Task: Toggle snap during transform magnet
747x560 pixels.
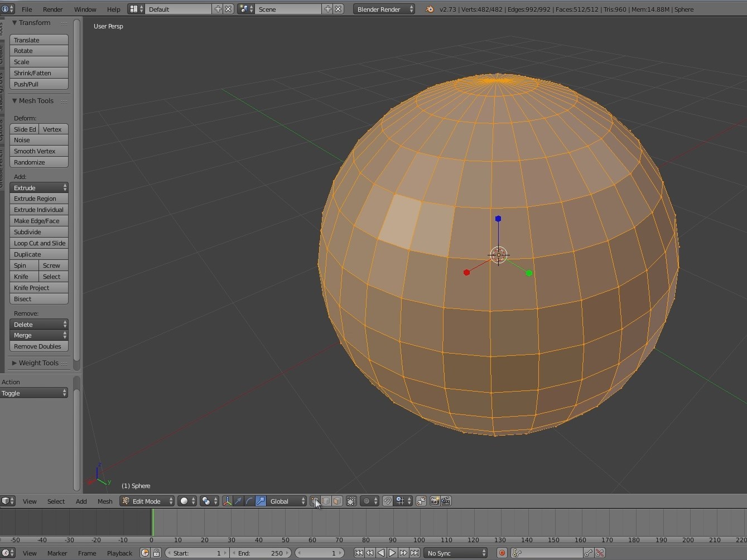Action: coord(387,501)
